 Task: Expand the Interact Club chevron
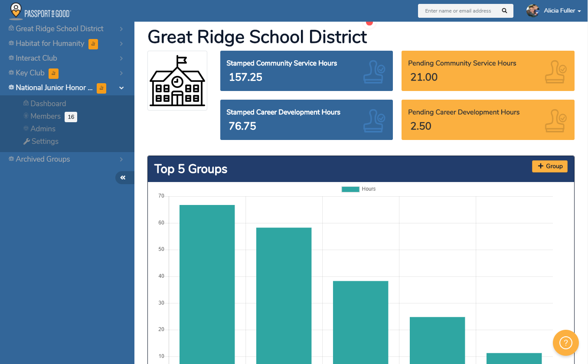(121, 58)
